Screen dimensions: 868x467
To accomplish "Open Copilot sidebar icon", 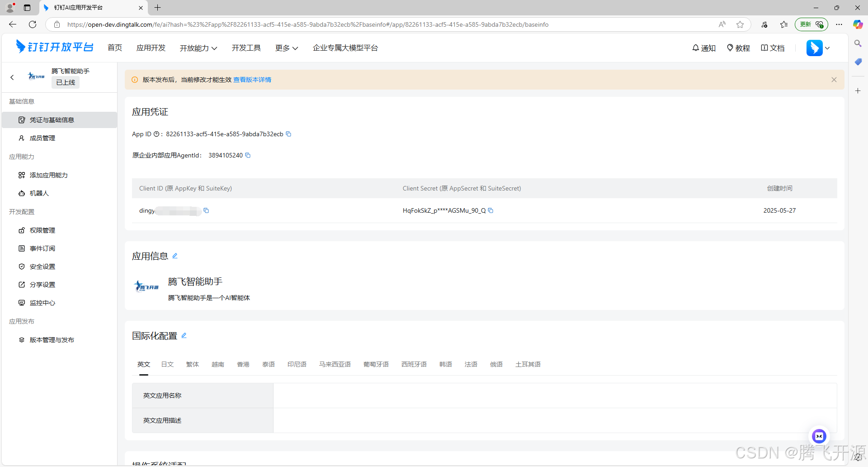I will point(858,24).
